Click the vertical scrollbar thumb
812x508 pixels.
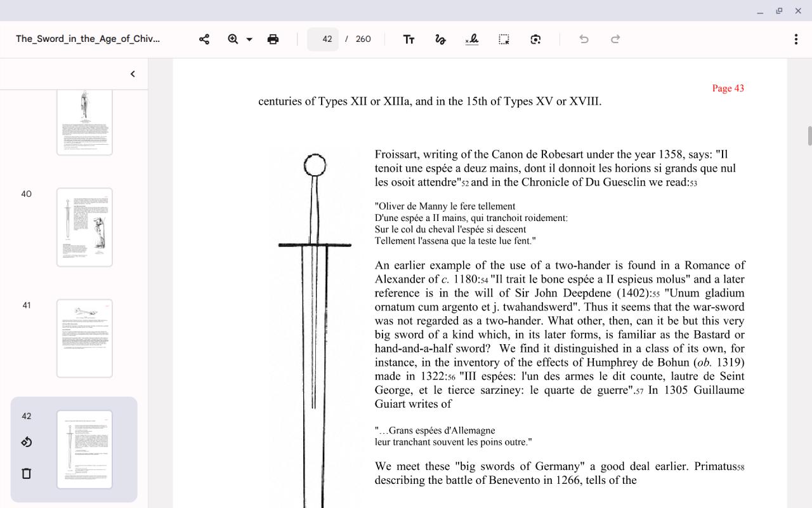coord(809,136)
